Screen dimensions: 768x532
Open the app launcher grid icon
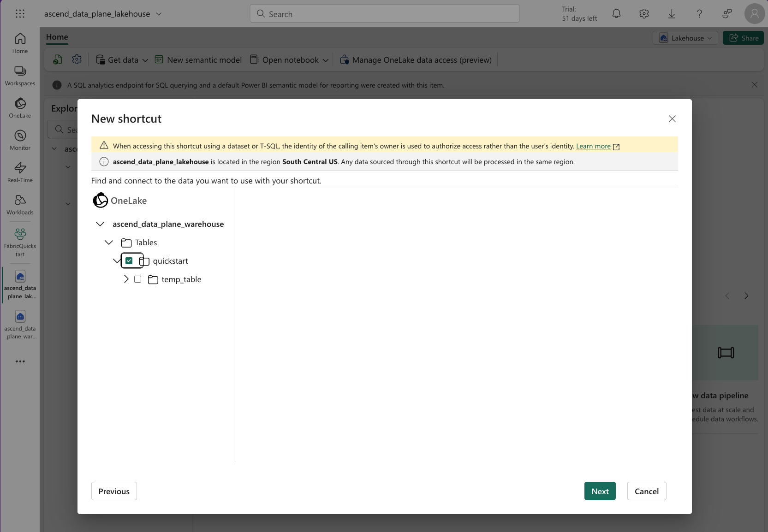point(20,14)
